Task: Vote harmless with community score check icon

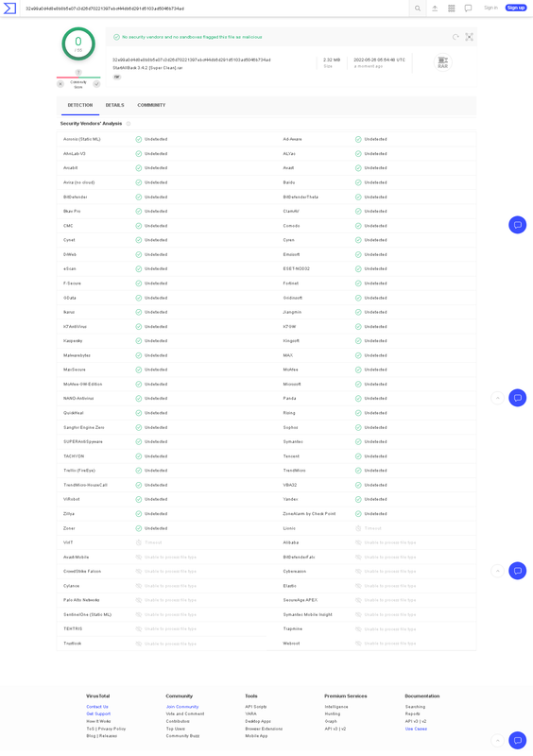Action: (96, 84)
